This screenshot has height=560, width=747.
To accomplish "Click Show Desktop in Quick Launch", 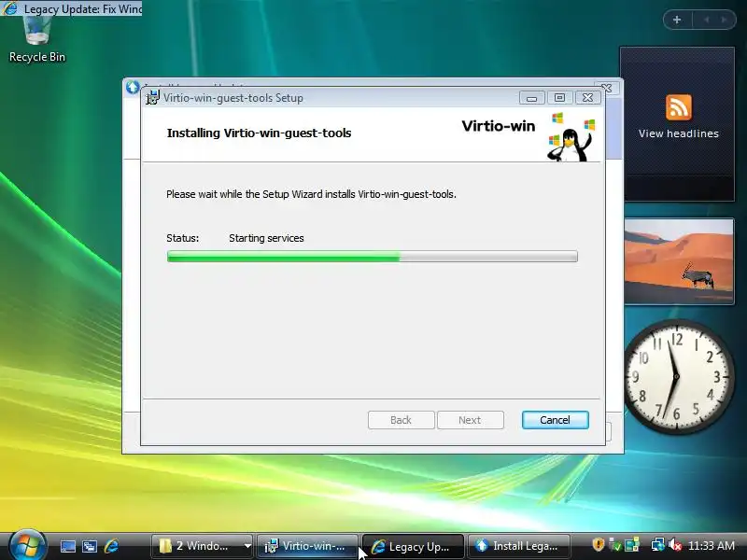I will [67, 546].
